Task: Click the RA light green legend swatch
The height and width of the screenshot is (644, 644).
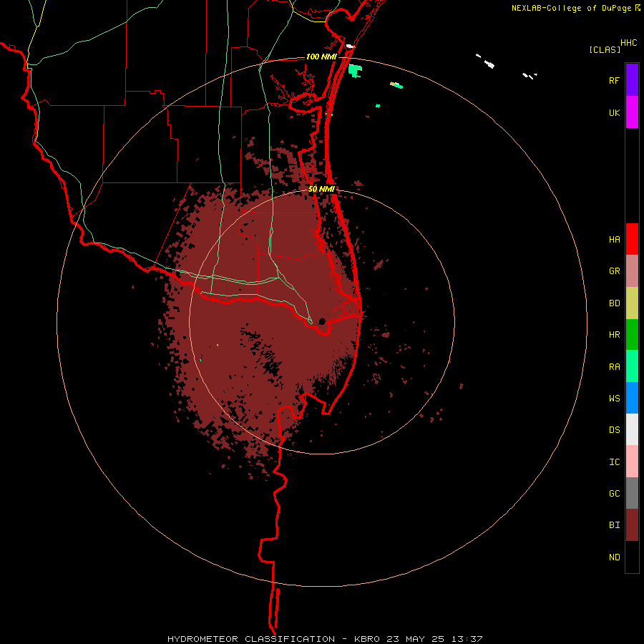Action: tap(632, 366)
